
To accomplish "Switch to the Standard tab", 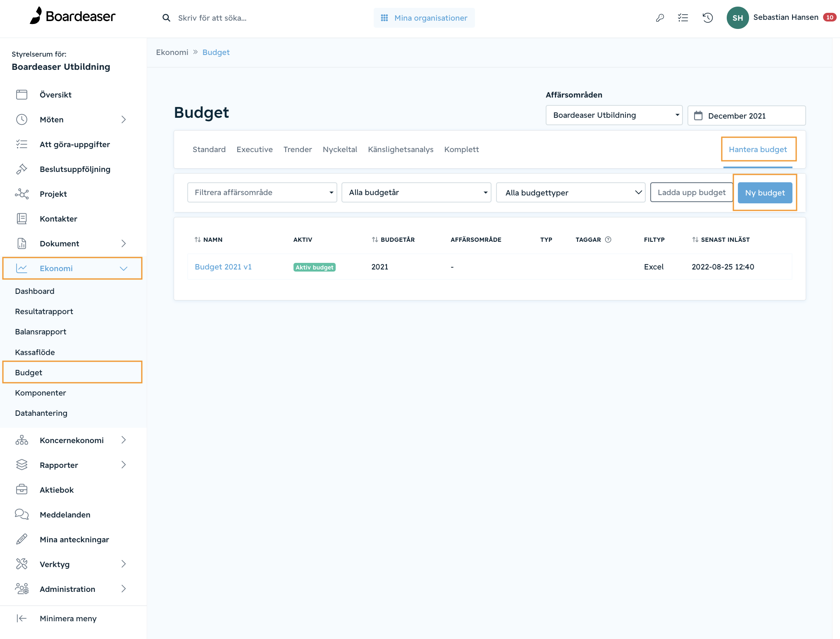I will (209, 149).
